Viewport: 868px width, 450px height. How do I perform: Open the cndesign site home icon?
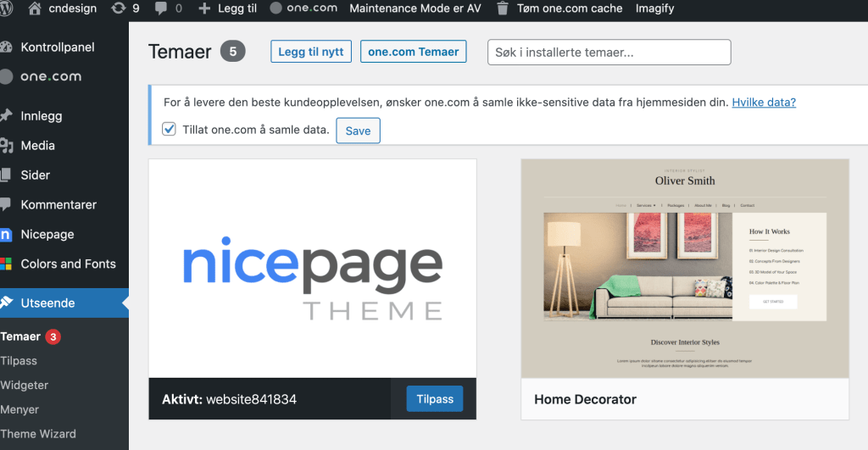click(36, 8)
